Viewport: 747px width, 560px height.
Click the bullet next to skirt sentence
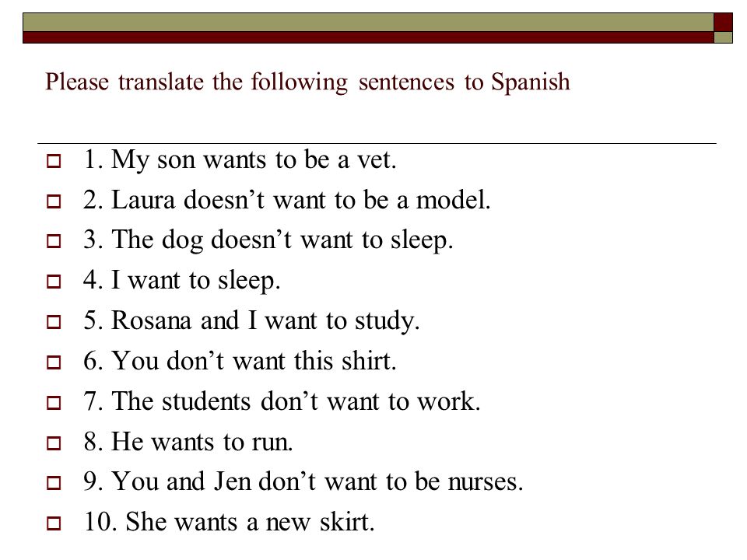54,523
